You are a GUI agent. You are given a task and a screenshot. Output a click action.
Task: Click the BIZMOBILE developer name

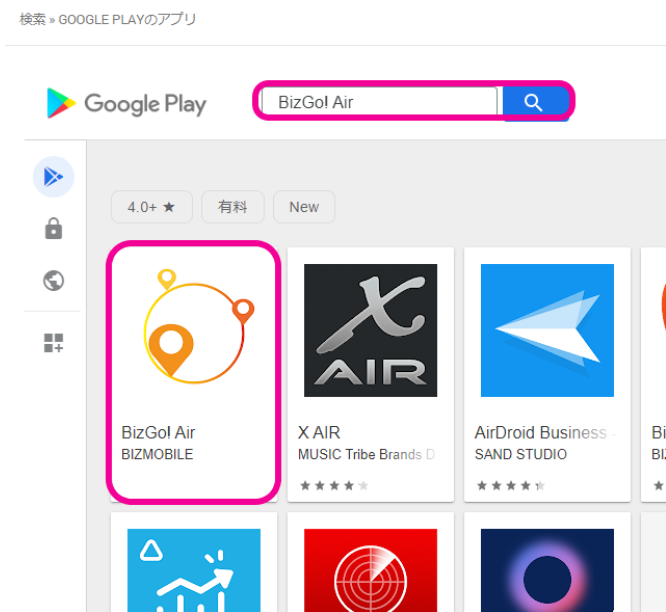[157, 455]
